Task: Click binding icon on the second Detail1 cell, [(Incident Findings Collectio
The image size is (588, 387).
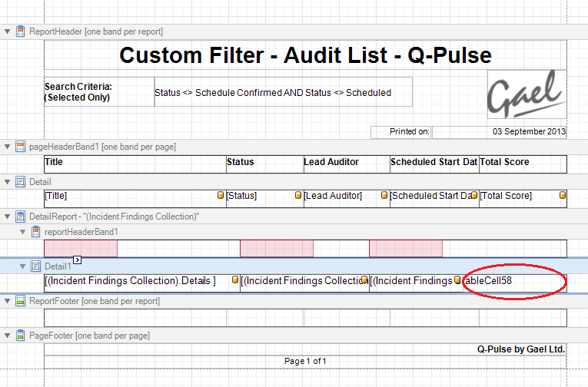Action: pos(364,279)
